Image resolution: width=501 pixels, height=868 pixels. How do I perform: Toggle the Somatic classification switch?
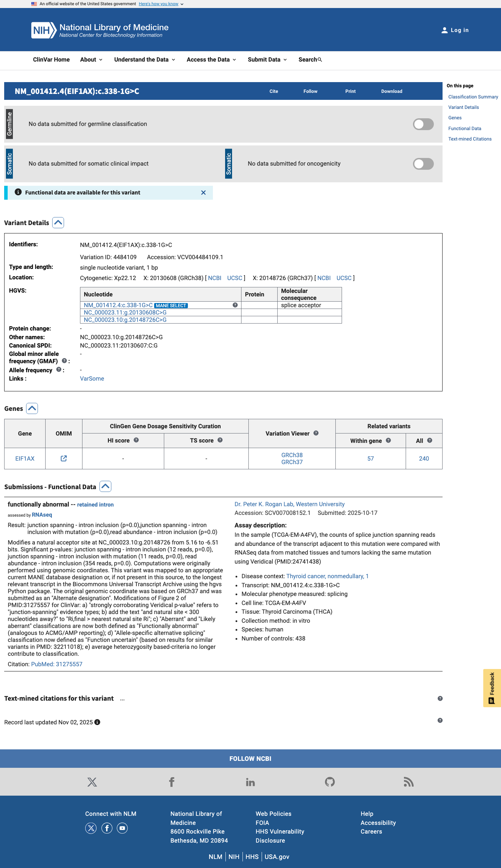coord(423,164)
